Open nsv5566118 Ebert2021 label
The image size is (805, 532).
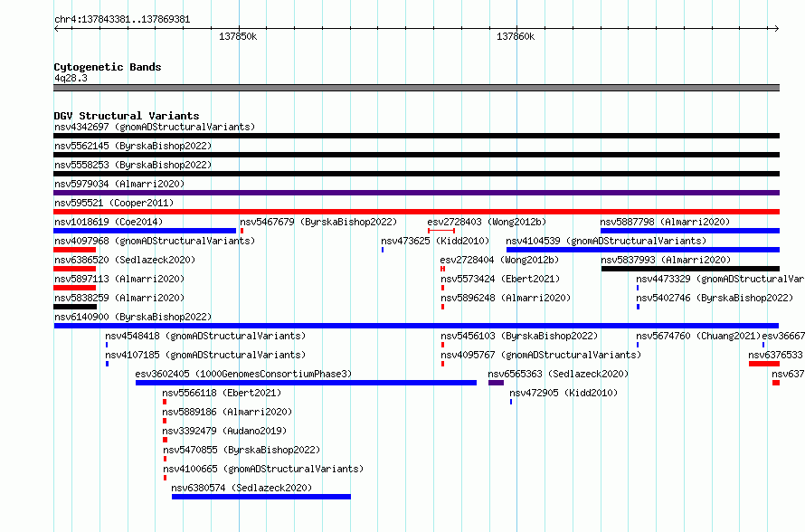[222, 393]
